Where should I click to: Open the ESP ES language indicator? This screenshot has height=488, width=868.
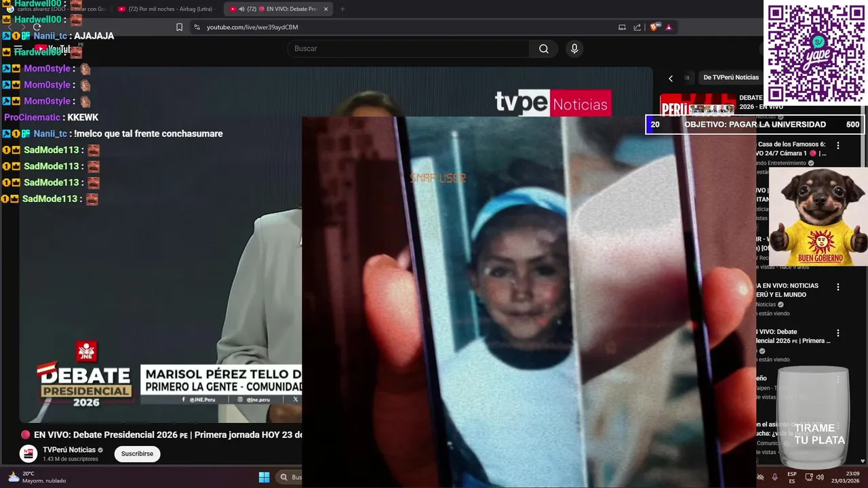point(792,477)
